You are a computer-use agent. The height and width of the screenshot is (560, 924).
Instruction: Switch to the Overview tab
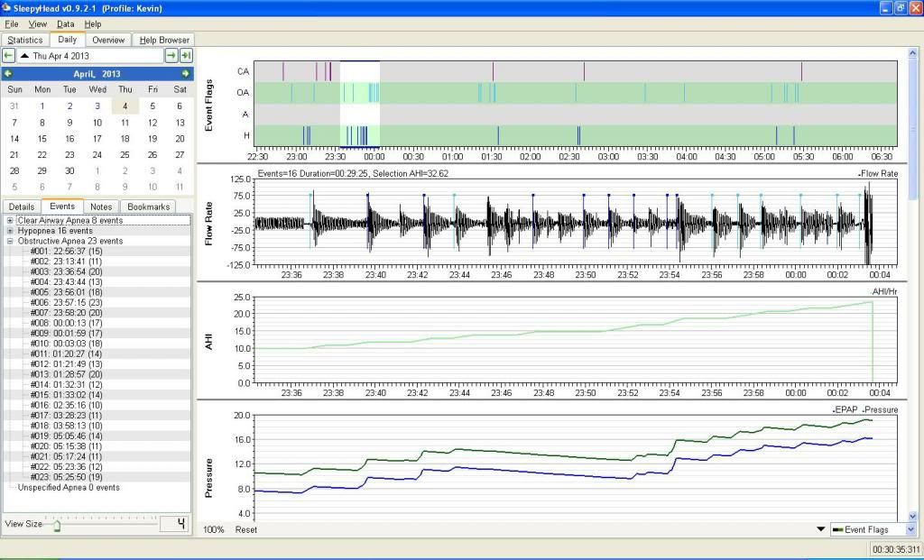(108, 40)
